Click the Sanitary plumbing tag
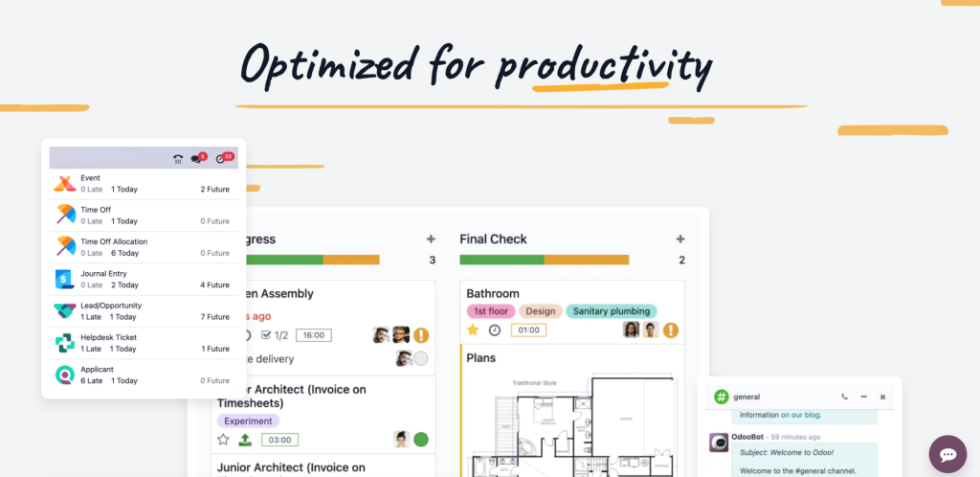980x477 pixels. (612, 311)
